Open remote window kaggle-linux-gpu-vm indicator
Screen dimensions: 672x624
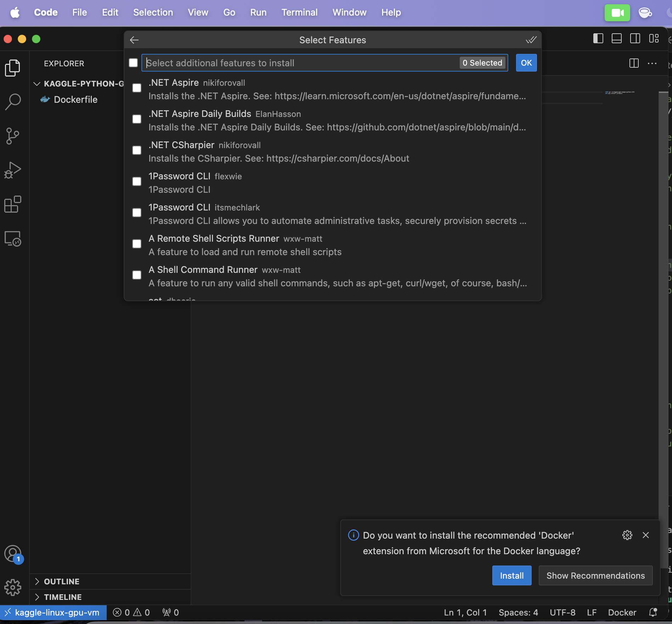(53, 612)
